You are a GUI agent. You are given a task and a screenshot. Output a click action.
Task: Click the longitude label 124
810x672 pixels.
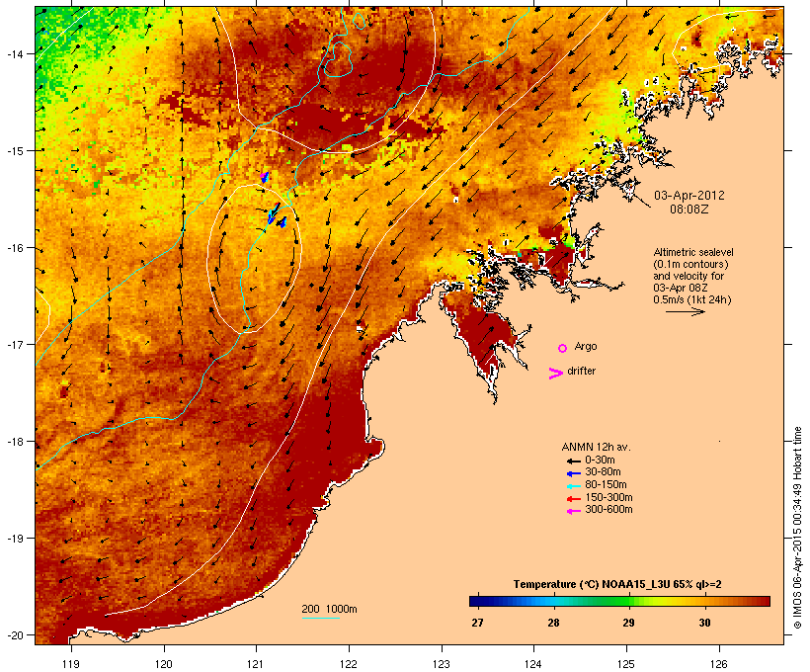[533, 664]
